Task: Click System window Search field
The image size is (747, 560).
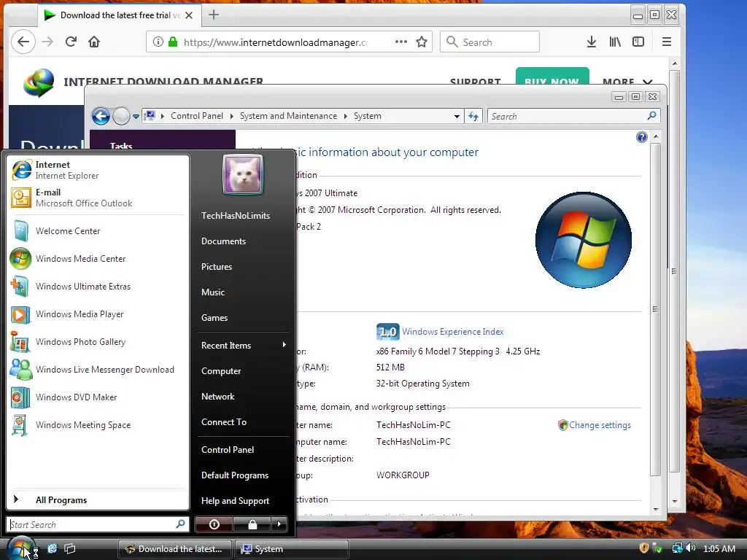Action: pyautogui.click(x=573, y=116)
